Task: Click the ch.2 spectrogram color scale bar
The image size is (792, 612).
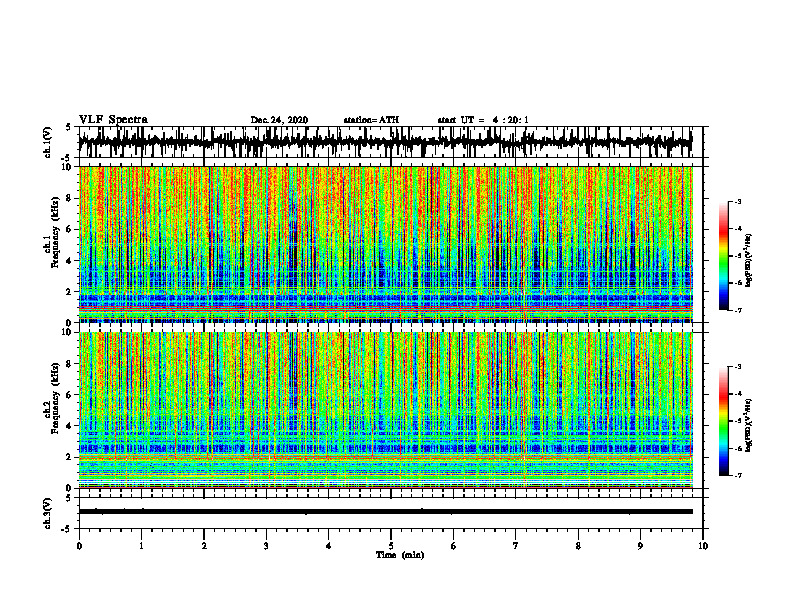Action: [723, 421]
